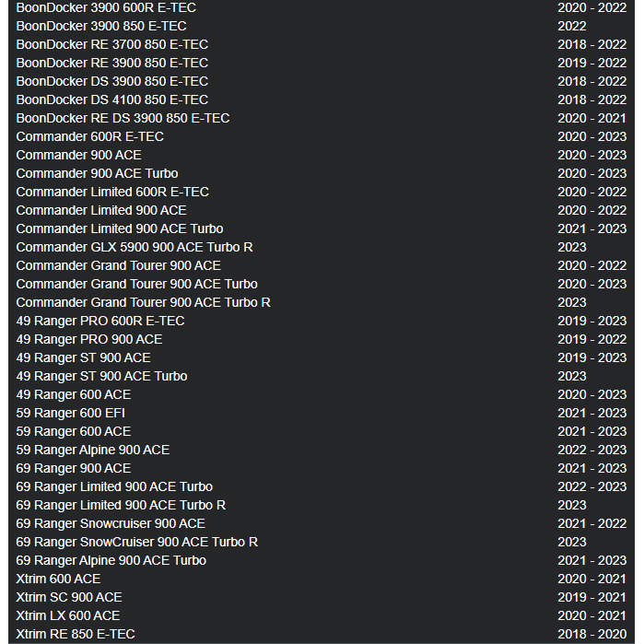The image size is (644, 644).
Task: Click Commander 900 ACE Turbo row
Action: (322, 173)
